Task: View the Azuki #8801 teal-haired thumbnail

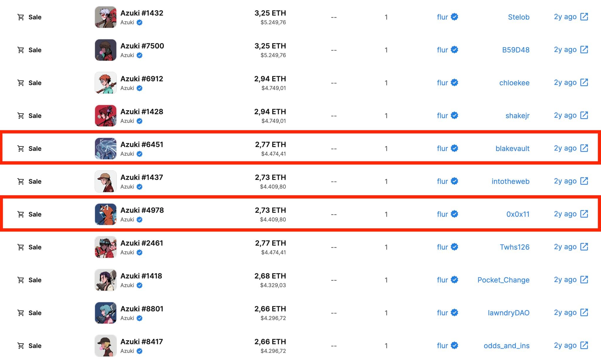Action: [x=106, y=313]
